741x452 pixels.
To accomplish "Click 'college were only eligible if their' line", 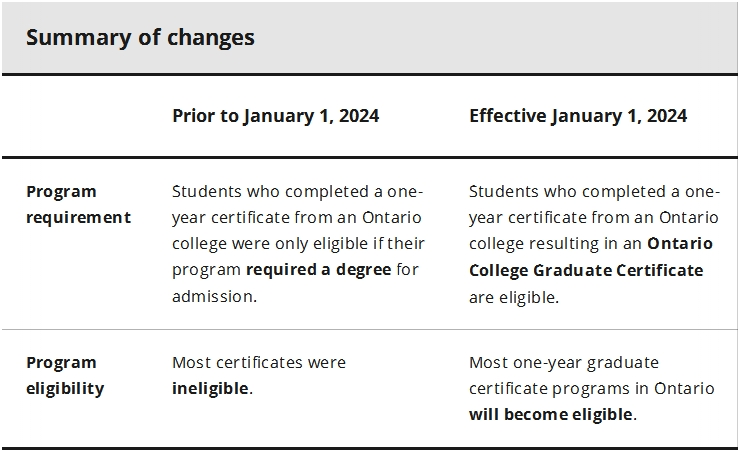I will click(298, 243).
